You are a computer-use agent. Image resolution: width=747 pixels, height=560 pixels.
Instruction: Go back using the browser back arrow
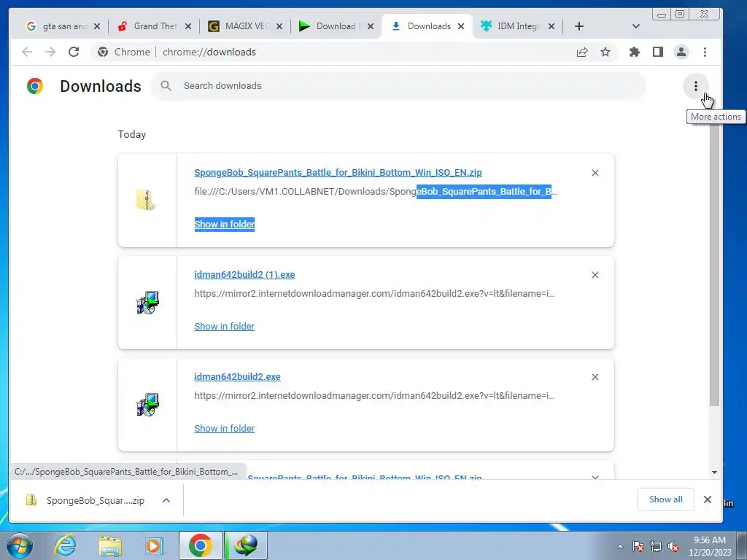(x=27, y=52)
